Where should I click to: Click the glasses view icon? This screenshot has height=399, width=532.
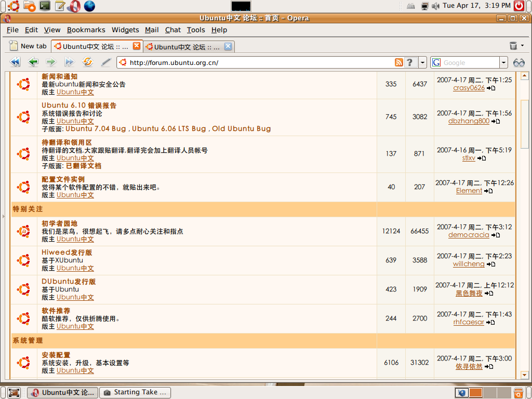pyautogui.click(x=519, y=62)
